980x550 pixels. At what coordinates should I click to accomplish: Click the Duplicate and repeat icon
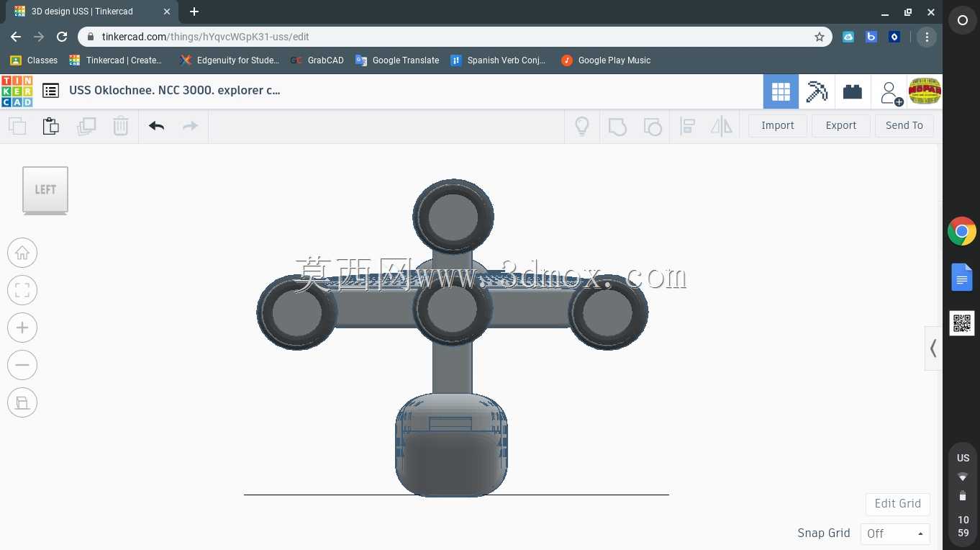[x=86, y=126]
